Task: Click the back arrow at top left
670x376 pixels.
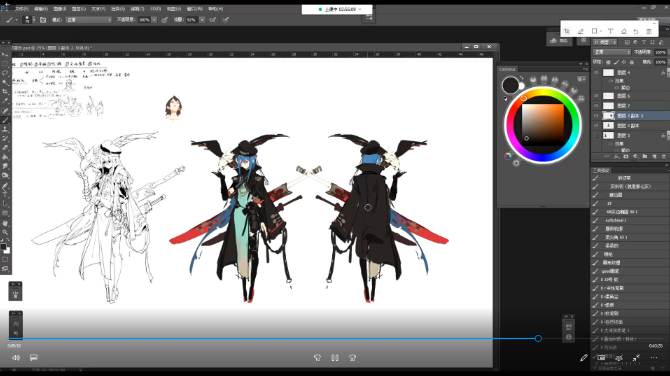Action: coord(6,5)
